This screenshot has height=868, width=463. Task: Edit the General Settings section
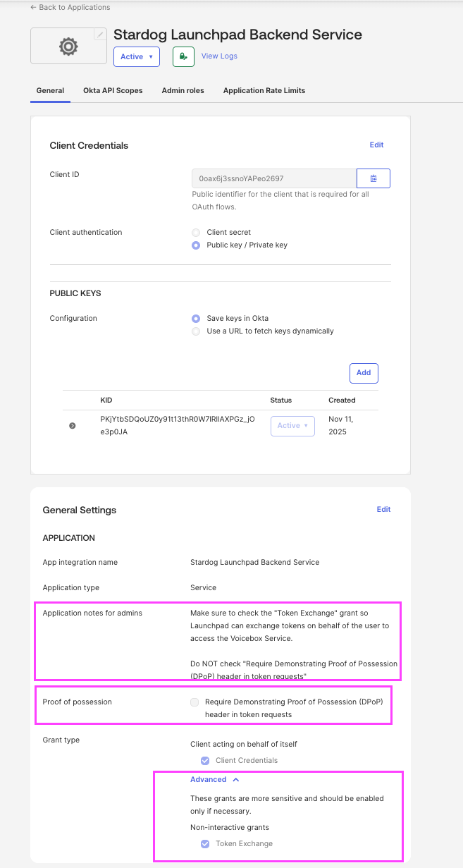[383, 509]
